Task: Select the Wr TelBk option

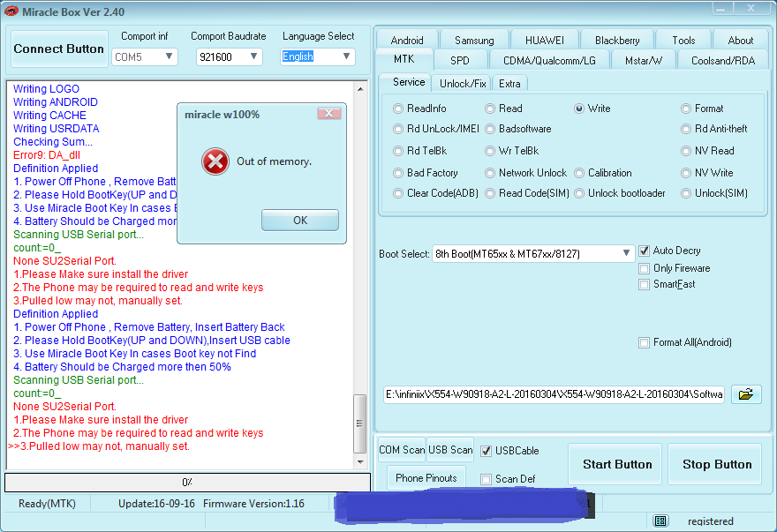Action: coord(490,151)
